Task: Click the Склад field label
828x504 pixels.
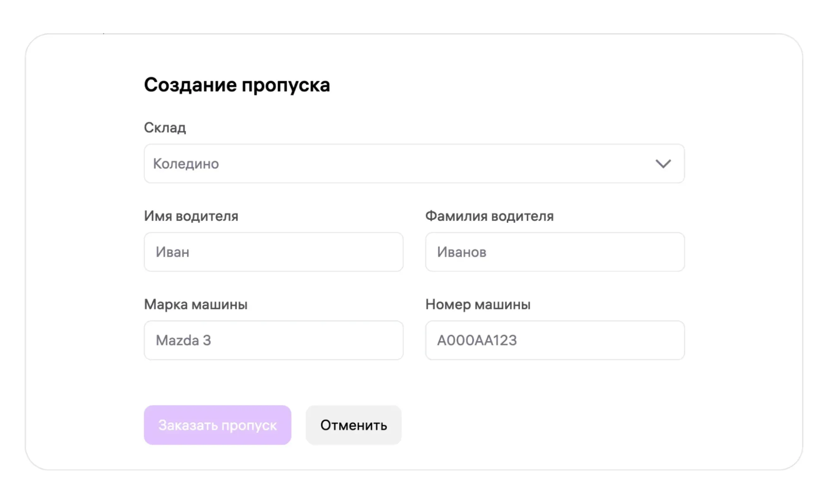Action: tap(165, 128)
